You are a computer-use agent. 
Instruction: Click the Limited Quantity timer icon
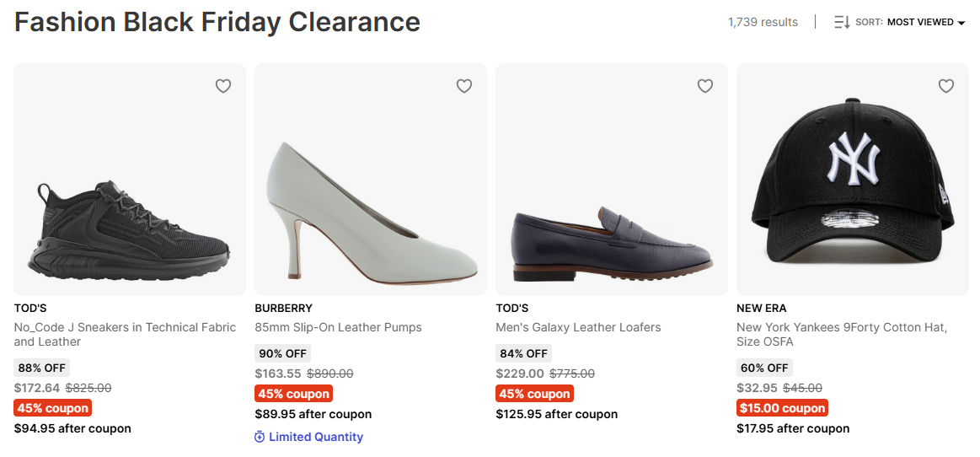click(x=260, y=437)
